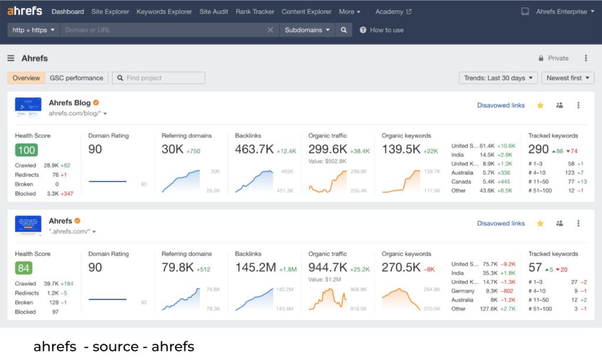Run the search with magnifier button

coord(343,30)
